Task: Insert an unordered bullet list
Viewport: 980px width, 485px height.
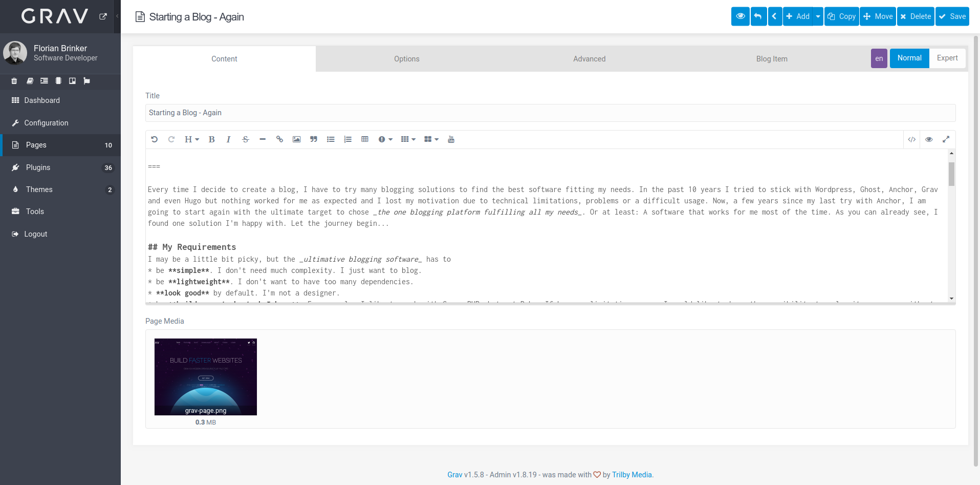Action: [x=331, y=139]
